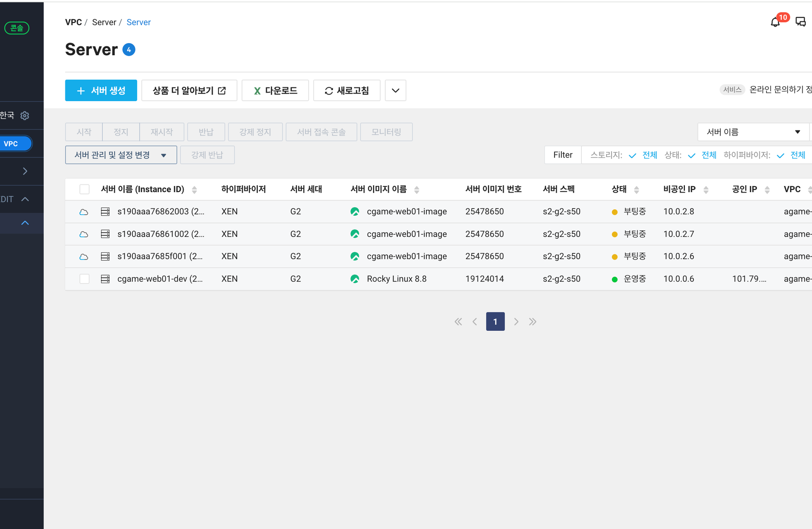The height and width of the screenshot is (529, 812).
Task: Check the cgame-web01-dev row checkbox
Action: tap(84, 279)
